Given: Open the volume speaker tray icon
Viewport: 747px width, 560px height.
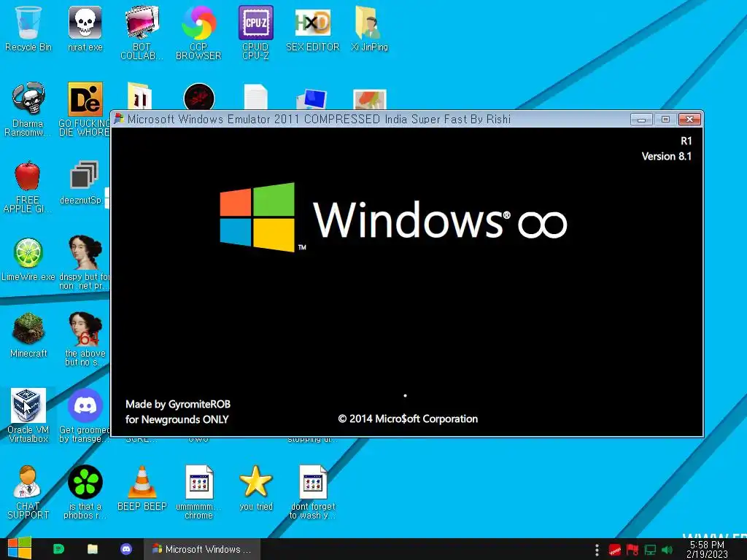Looking at the screenshot, I should point(667,550).
